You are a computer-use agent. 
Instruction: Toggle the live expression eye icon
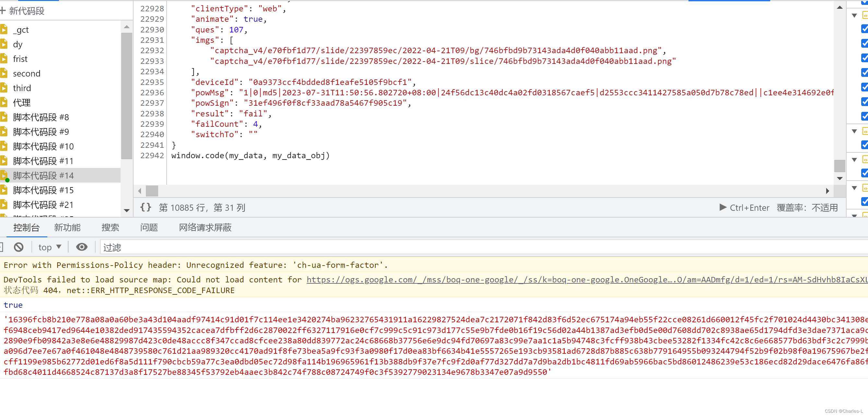tap(82, 247)
